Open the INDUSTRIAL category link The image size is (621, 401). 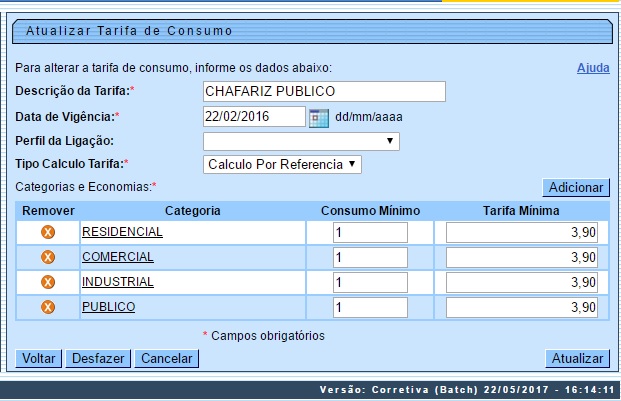click(x=117, y=282)
